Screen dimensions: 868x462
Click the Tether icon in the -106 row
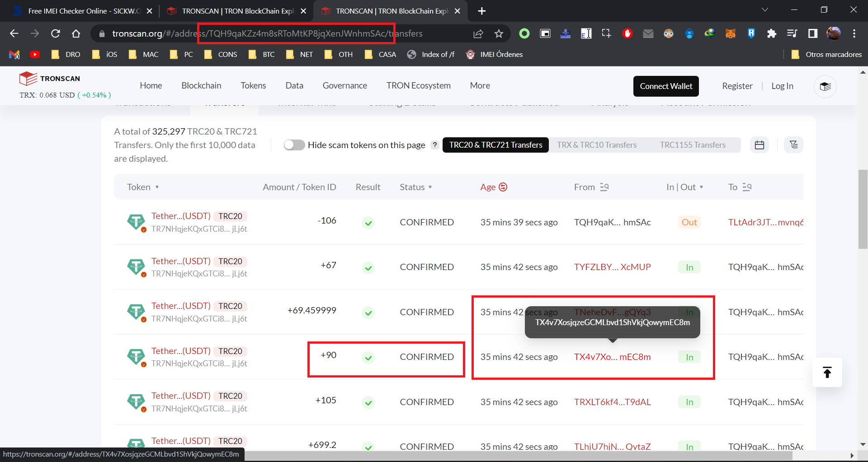pyautogui.click(x=136, y=222)
